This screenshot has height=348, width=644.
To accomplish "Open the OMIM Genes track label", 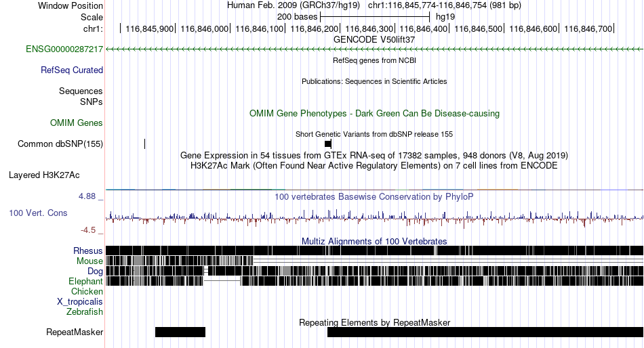I will [77, 123].
